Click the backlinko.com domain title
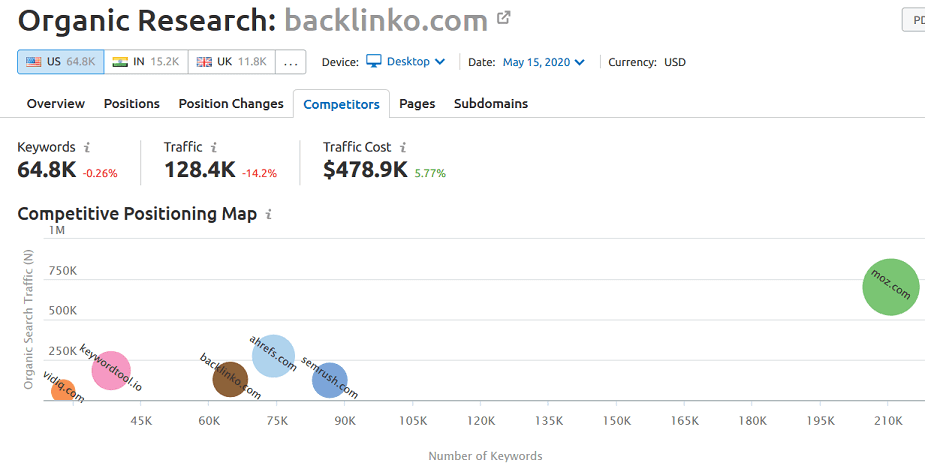 (386, 21)
